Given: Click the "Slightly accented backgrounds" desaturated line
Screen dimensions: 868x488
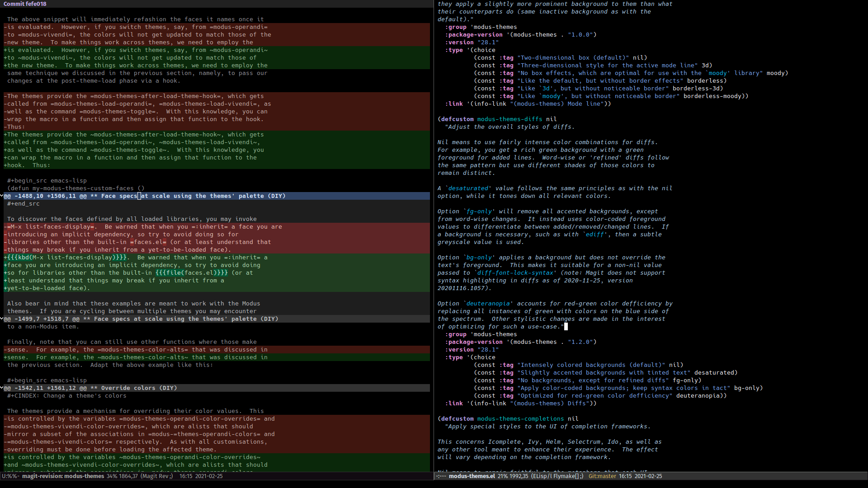Looking at the screenshot, I should click(606, 373).
